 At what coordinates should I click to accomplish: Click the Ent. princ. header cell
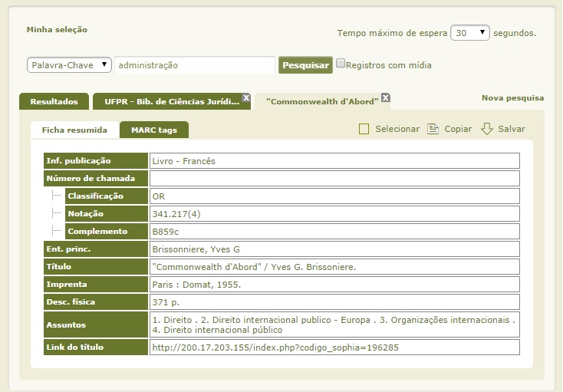[96, 249]
